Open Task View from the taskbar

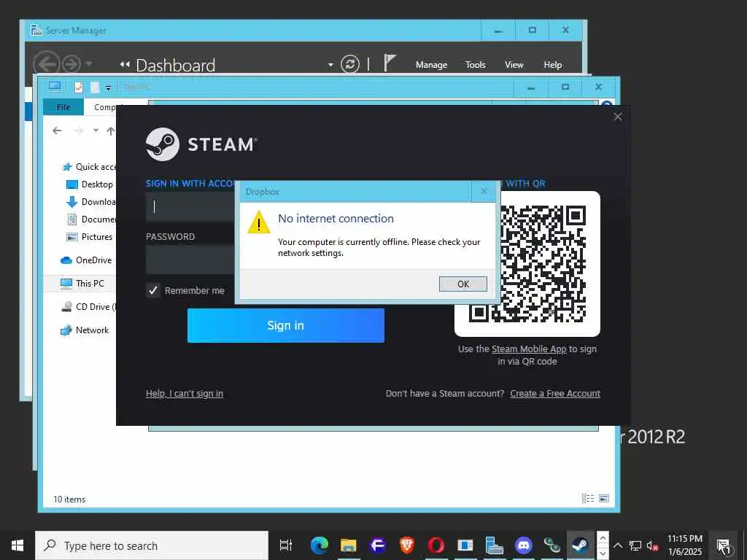point(285,545)
